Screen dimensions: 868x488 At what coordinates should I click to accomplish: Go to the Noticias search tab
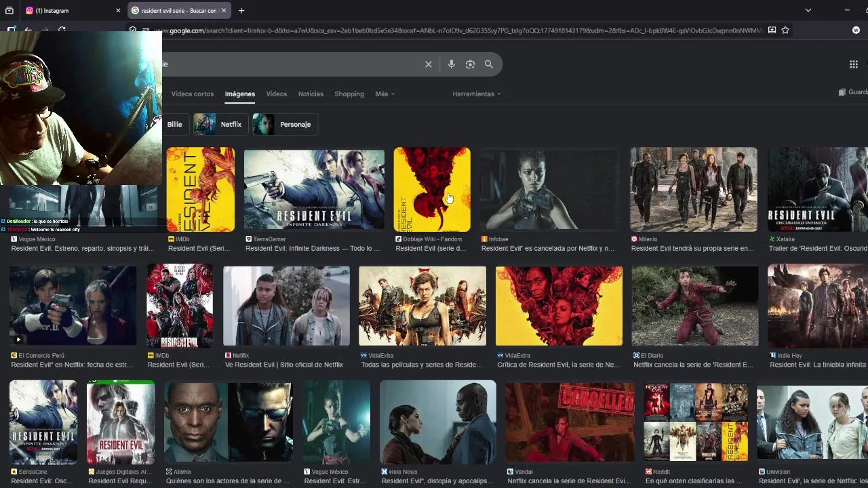tap(311, 94)
